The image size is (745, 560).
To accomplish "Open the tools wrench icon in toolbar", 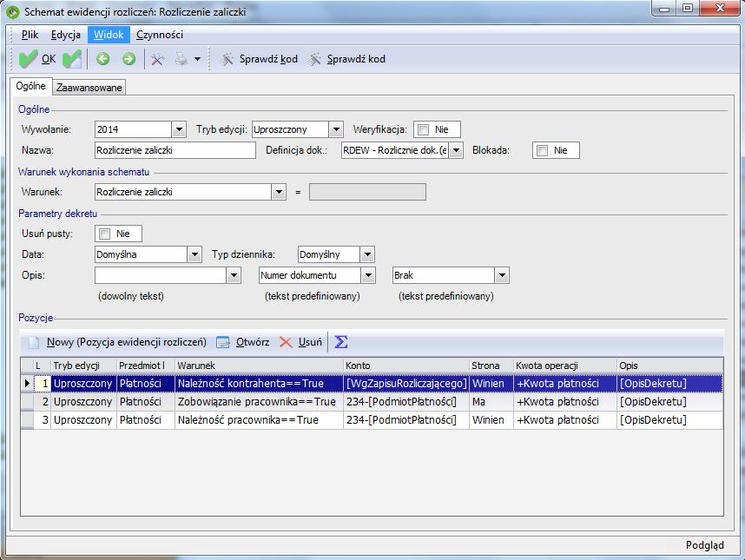I will pos(158,59).
